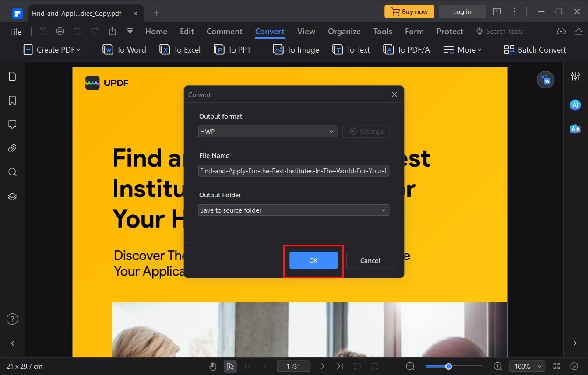Confirm conversion by clicking OK
Image resolution: width=588 pixels, height=375 pixels.
(313, 260)
